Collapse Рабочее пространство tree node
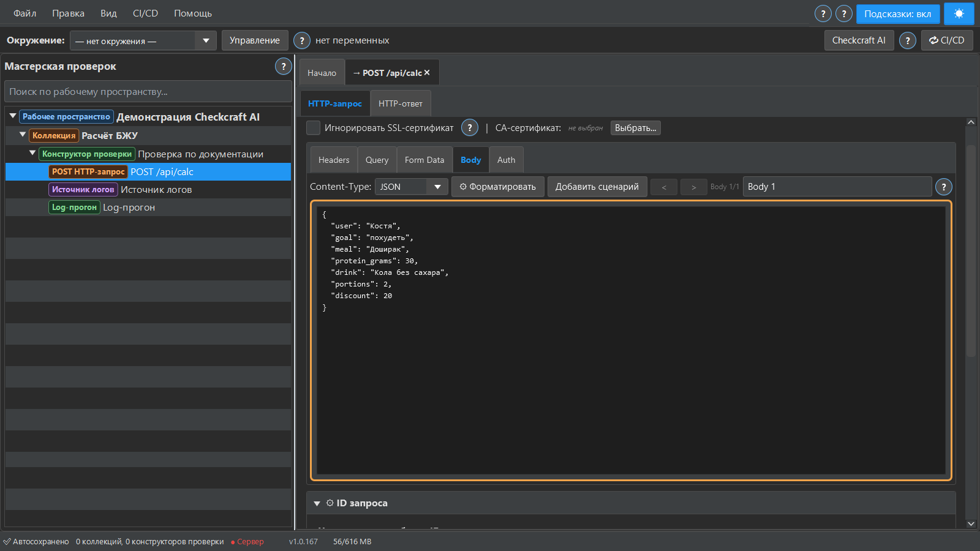980x551 pixels. point(13,116)
